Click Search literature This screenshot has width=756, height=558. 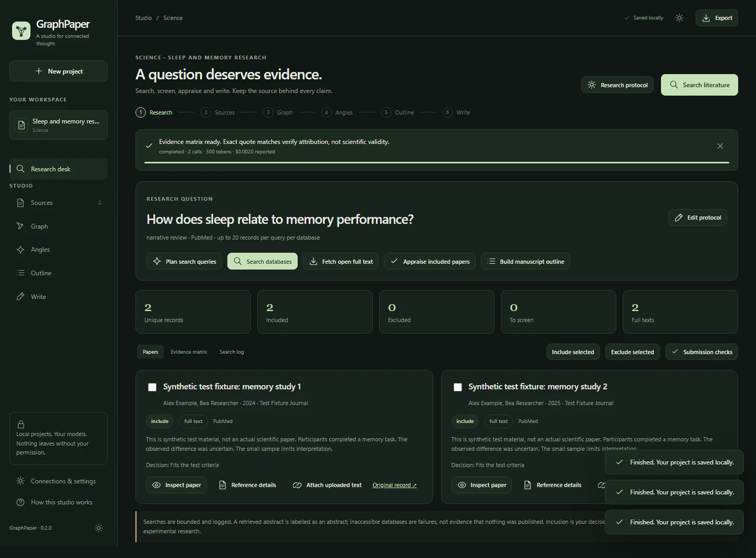pos(699,85)
